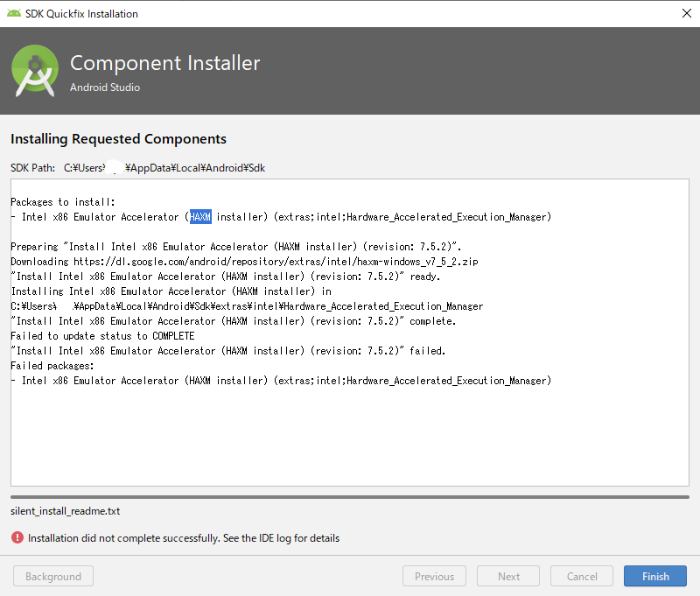Click the haxm-windows download URL line
700x596 pixels.
244,262
